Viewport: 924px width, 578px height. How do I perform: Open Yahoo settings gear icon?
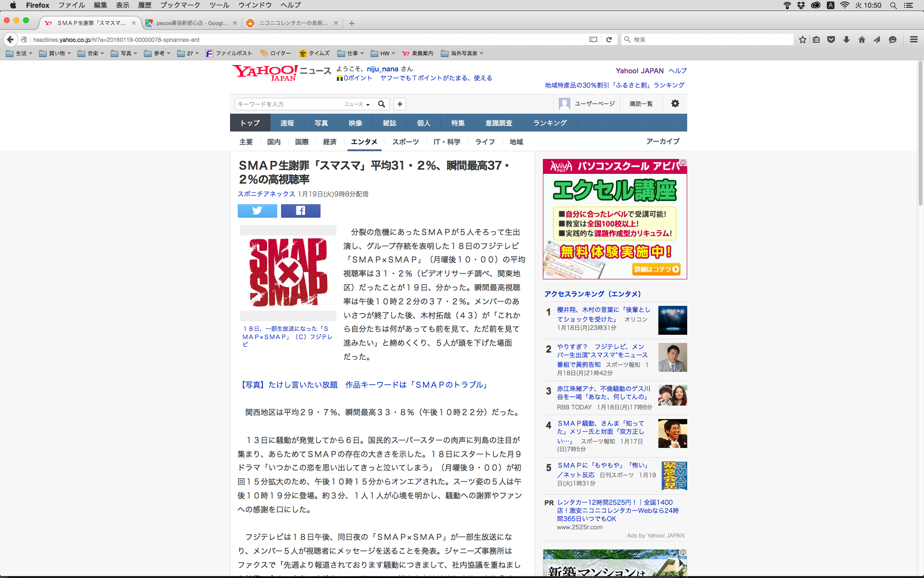[x=675, y=104]
